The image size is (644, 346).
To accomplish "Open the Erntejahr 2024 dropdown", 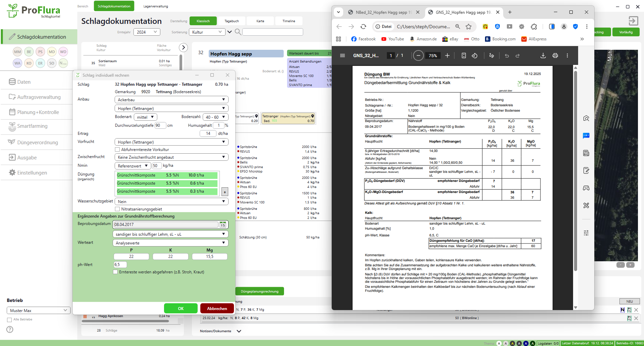I will point(147,32).
